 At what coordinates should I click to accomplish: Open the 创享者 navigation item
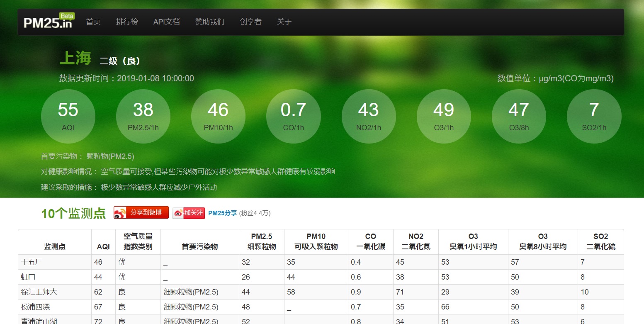[251, 22]
